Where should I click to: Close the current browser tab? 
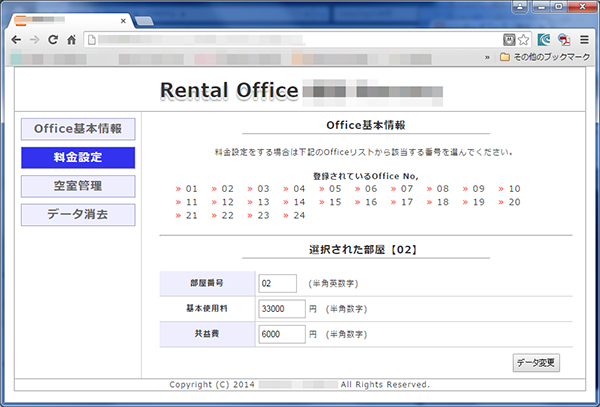(x=123, y=21)
